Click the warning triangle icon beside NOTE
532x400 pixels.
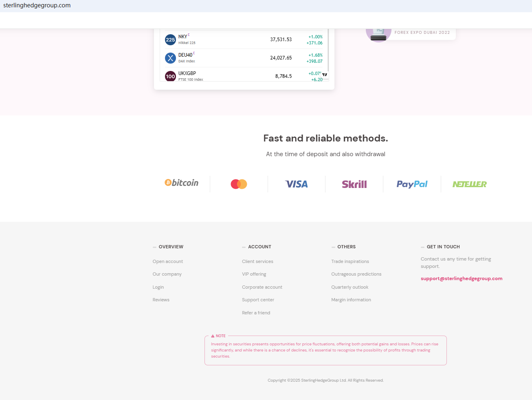click(x=213, y=336)
